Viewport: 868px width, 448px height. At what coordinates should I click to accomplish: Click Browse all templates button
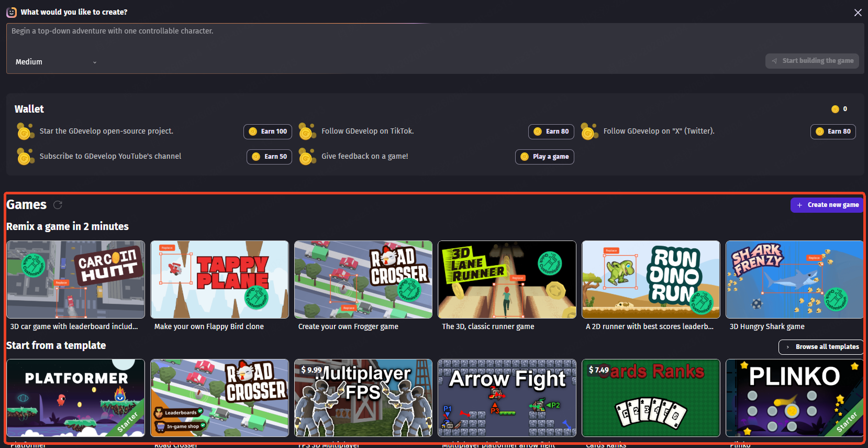pyautogui.click(x=821, y=347)
